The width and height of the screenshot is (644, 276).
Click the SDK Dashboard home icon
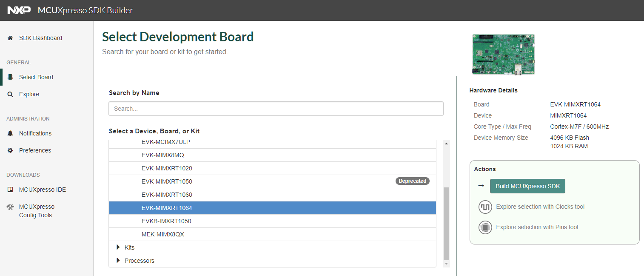tap(10, 38)
